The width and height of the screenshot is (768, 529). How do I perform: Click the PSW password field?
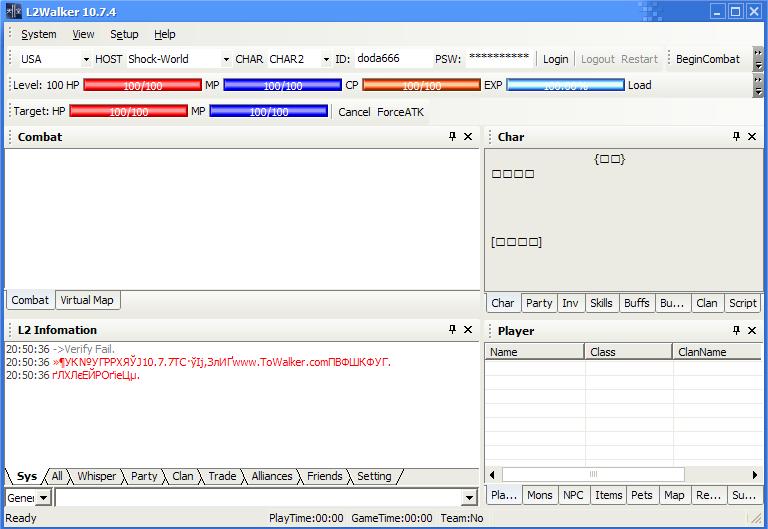coord(499,58)
